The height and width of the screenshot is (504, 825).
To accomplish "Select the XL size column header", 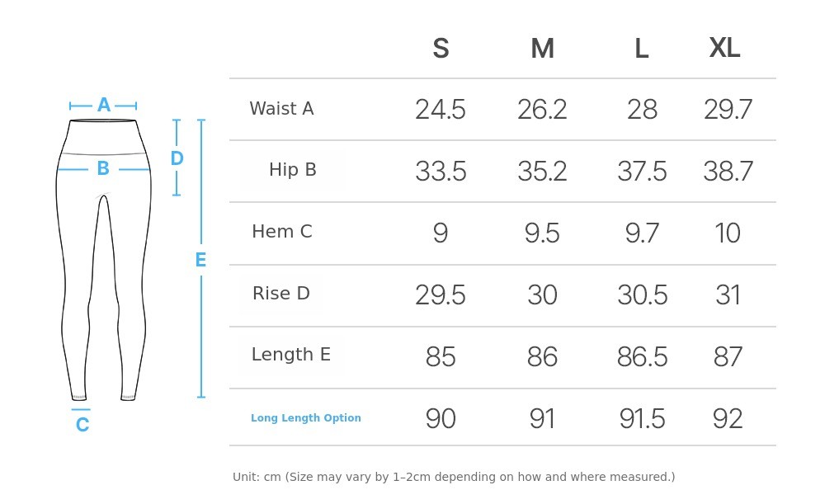I will click(x=724, y=49).
